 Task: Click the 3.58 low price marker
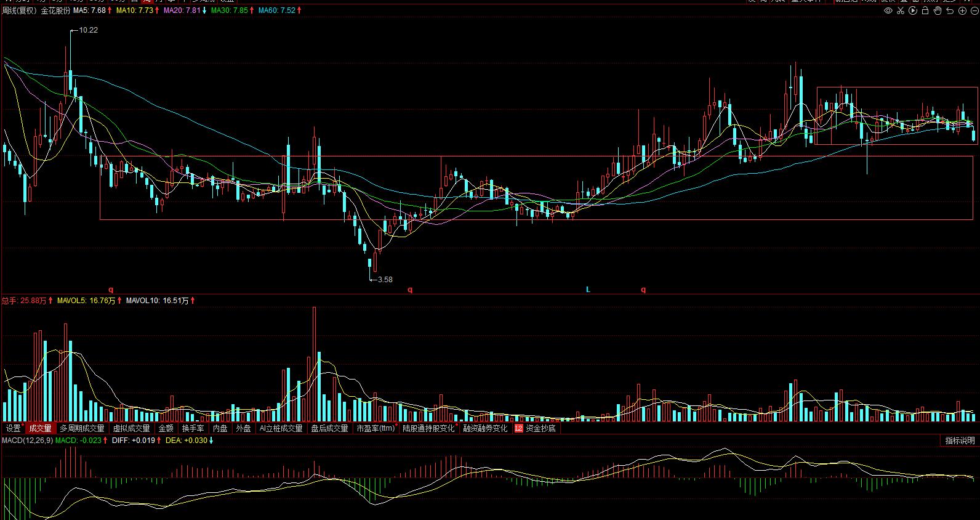pyautogui.click(x=385, y=279)
